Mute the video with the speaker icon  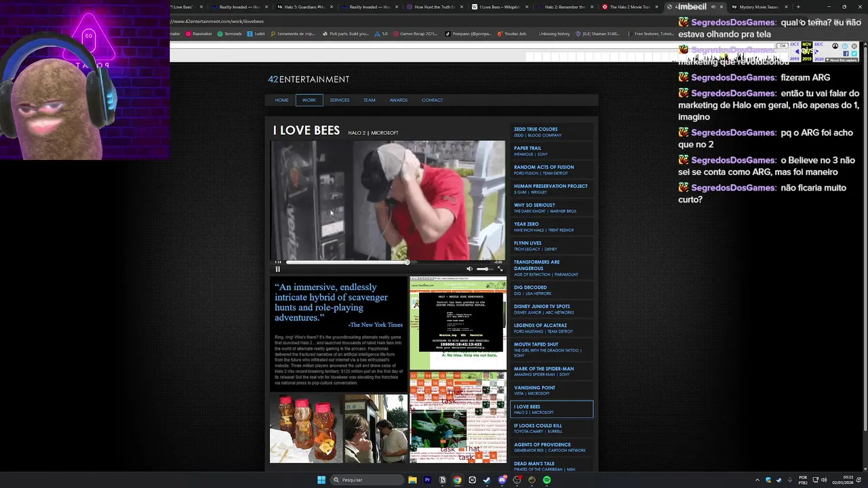point(469,269)
